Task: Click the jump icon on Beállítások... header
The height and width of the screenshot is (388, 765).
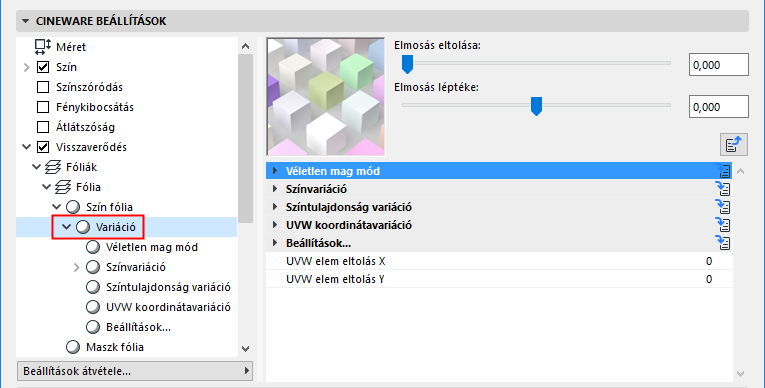Action: (x=723, y=243)
